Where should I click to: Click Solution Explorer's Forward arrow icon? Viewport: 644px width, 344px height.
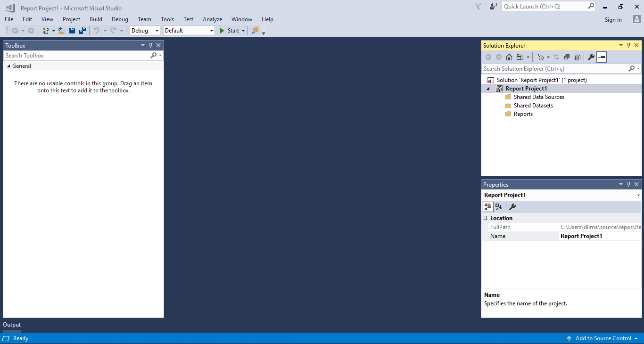(499, 57)
